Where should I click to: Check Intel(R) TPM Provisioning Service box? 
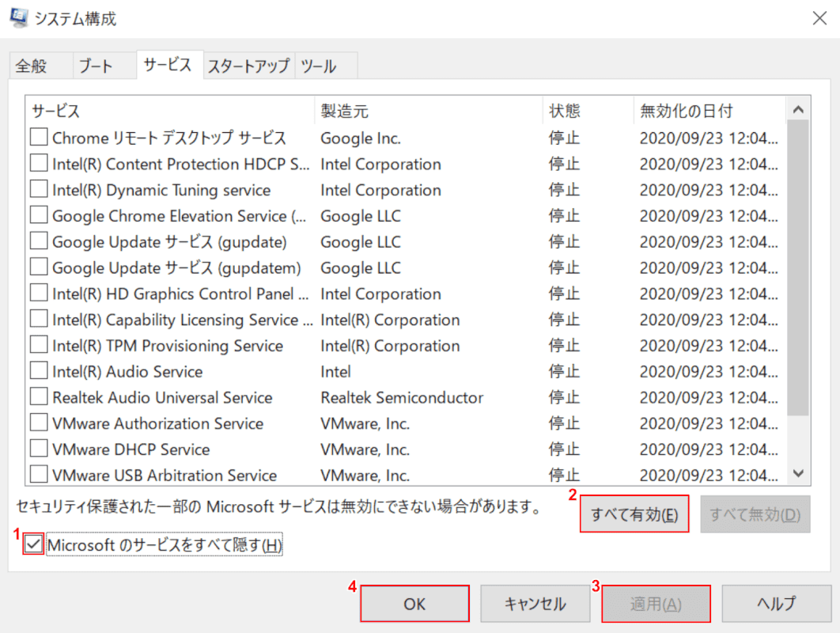tap(39, 345)
